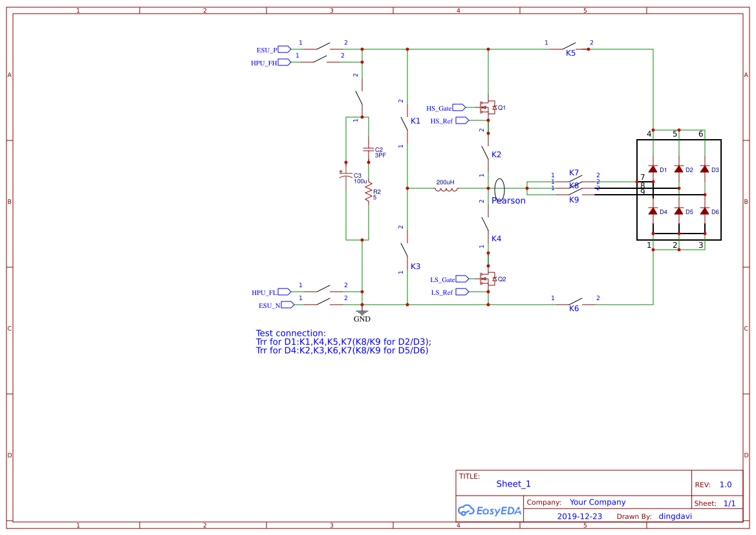Select the K9 switch label
Image resolution: width=756 pixels, height=535 pixels.
pos(574,200)
